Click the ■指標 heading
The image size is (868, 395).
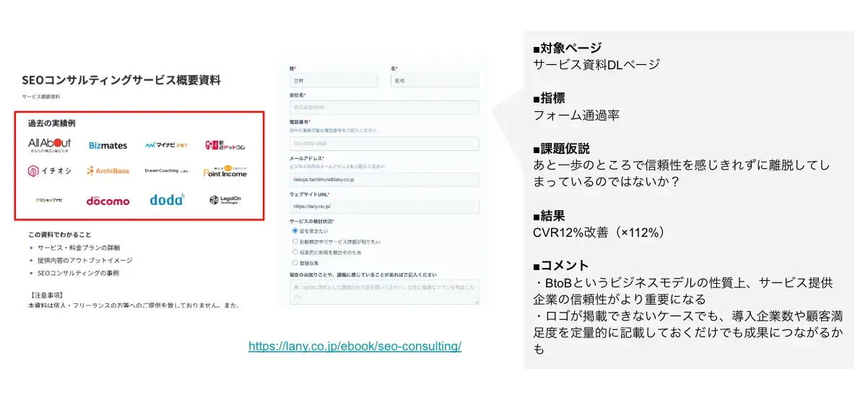[549, 98]
